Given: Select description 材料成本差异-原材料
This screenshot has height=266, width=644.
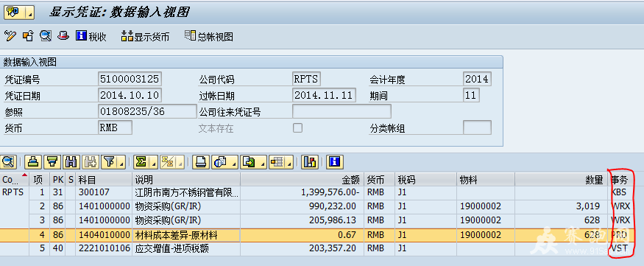Looking at the screenshot, I should coord(186,235).
